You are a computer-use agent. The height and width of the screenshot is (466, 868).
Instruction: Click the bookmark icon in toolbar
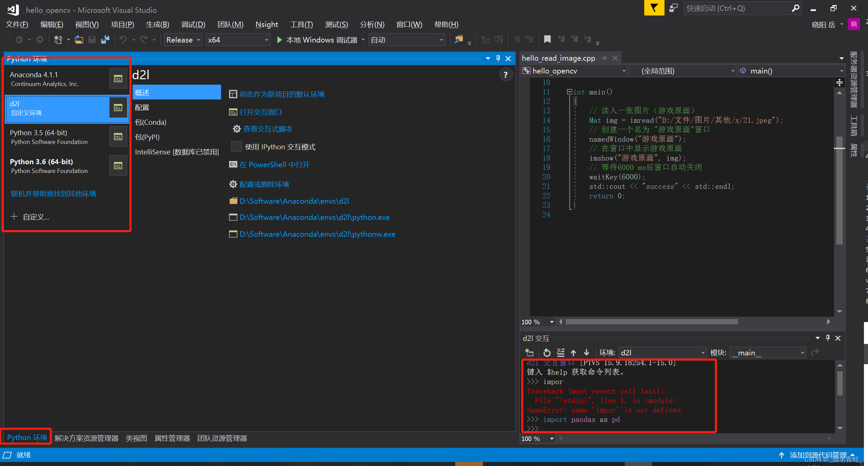[x=547, y=39]
